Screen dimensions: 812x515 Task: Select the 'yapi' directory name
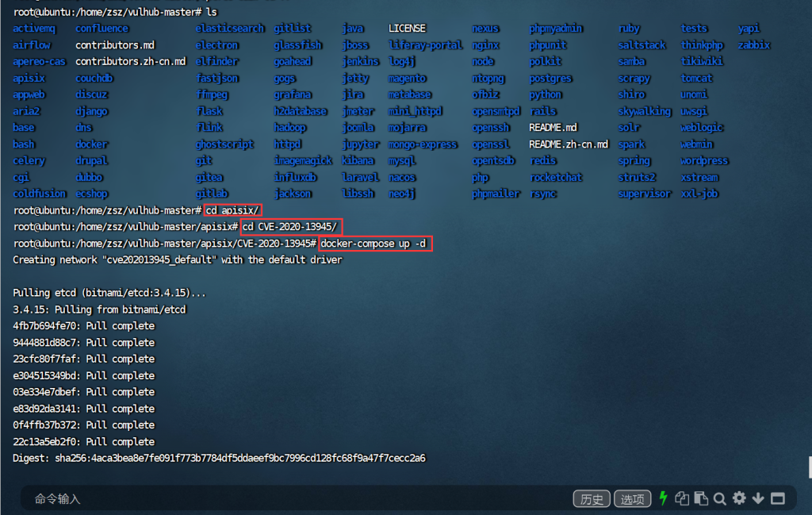tap(749, 29)
